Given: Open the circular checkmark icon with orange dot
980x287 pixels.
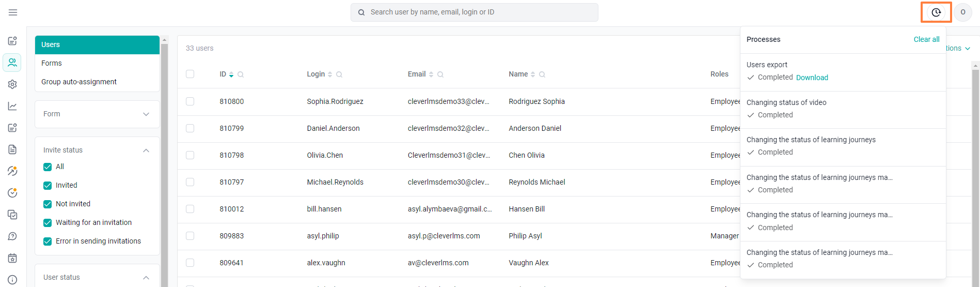Looking at the screenshot, I should (12, 193).
